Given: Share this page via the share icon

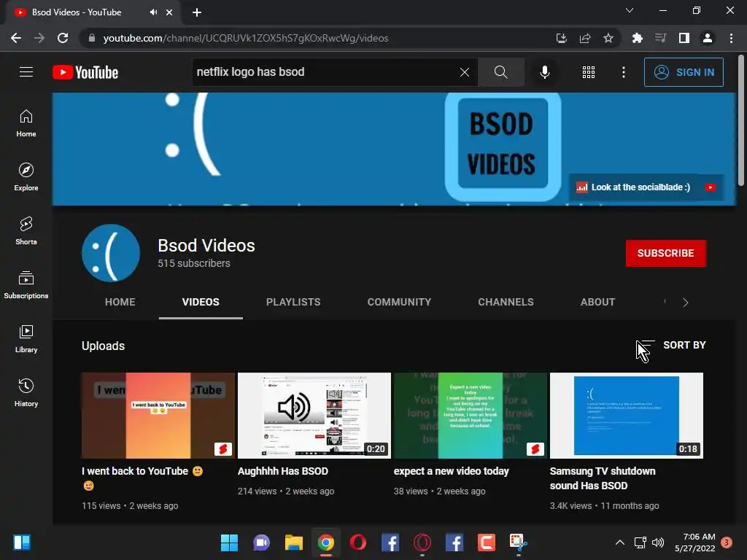Looking at the screenshot, I should pyautogui.click(x=585, y=38).
